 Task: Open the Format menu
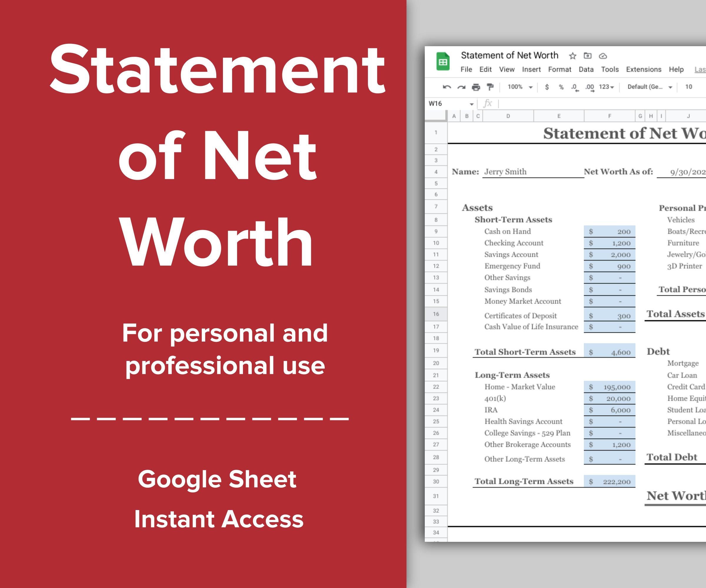[560, 70]
